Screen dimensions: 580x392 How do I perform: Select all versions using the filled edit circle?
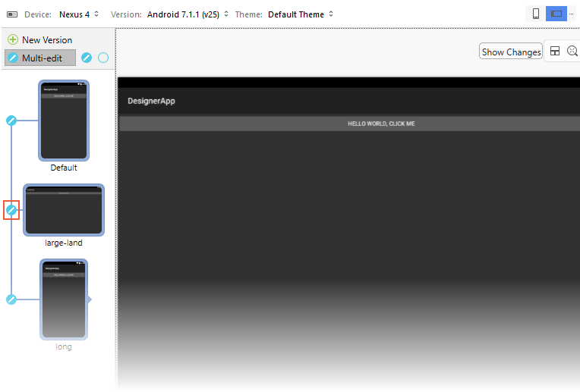coord(87,58)
